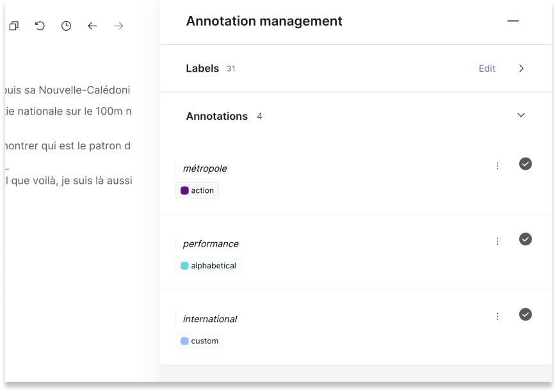Toggle the approval checkmark on international
This screenshot has height=392, width=557.
[525, 314]
